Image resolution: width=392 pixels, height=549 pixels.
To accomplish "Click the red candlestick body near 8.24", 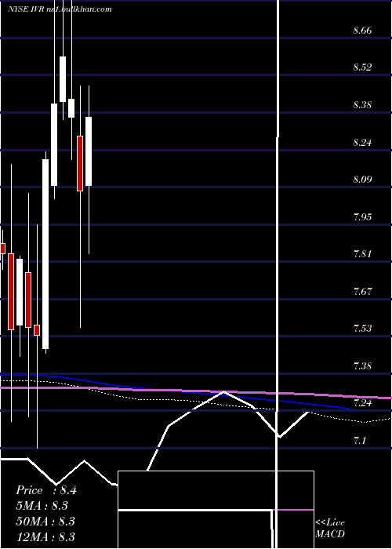I will (x=80, y=163).
